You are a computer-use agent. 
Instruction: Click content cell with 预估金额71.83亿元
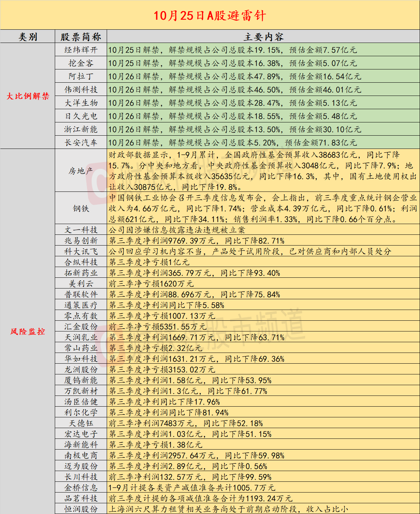click(x=263, y=142)
